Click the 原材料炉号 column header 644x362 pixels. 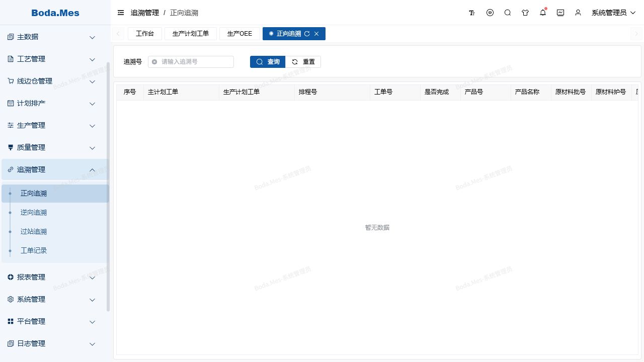point(611,92)
